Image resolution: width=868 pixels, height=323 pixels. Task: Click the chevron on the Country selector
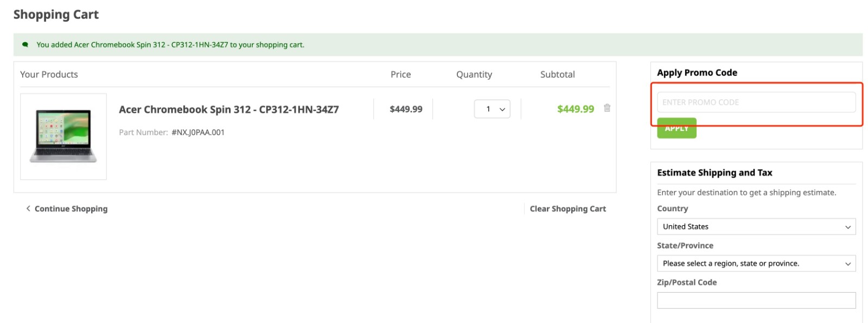849,227
